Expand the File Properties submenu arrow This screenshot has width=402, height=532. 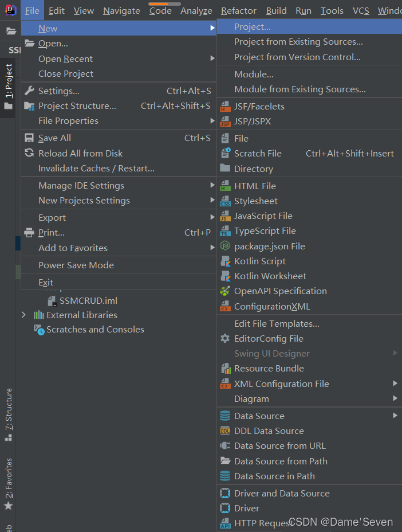(212, 120)
